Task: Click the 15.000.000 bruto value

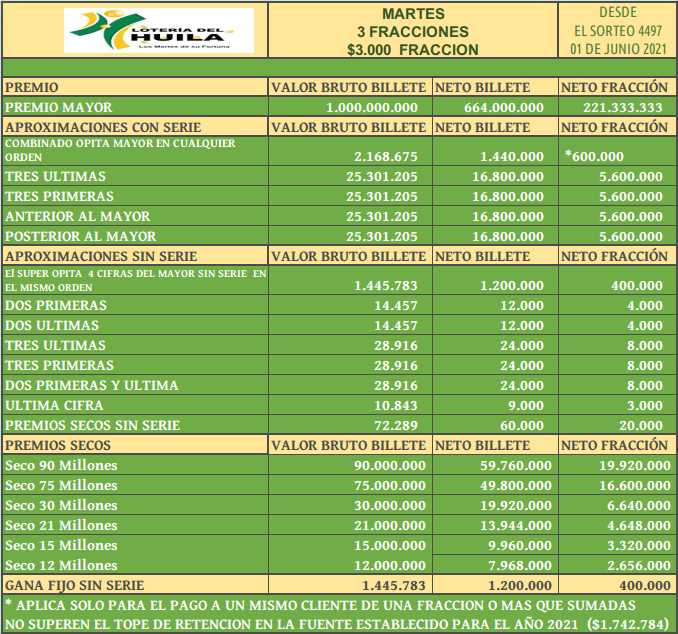Action: [x=390, y=545]
